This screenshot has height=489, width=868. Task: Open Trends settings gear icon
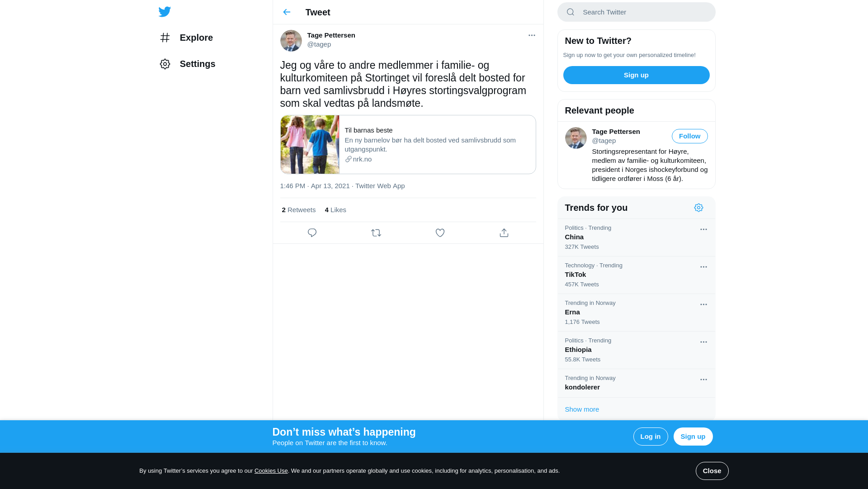(698, 208)
